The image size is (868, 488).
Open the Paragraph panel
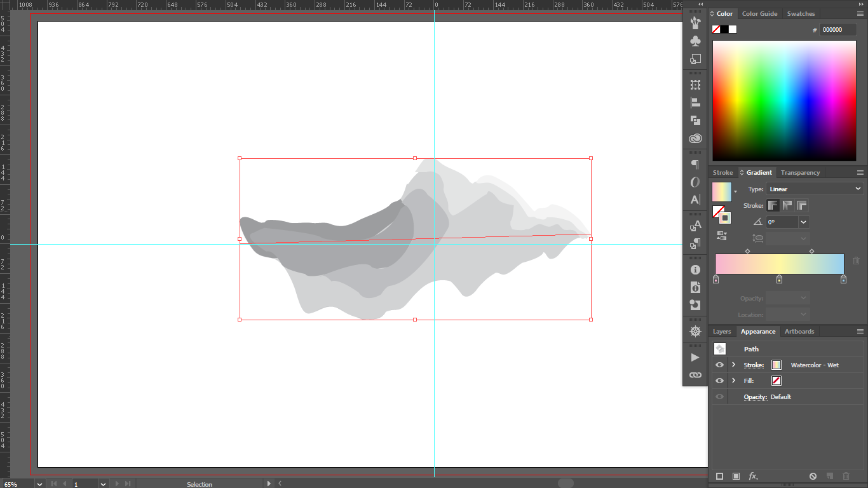pos(695,164)
